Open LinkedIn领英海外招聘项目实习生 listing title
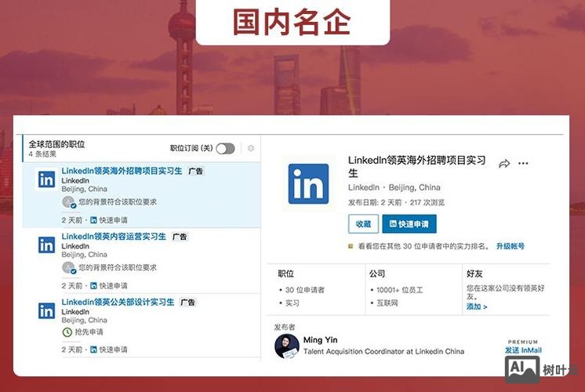This screenshot has height=392, width=585. tap(122, 171)
